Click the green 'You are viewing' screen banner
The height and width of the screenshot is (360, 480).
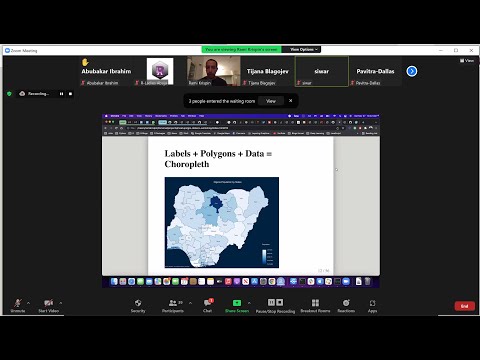coord(242,49)
